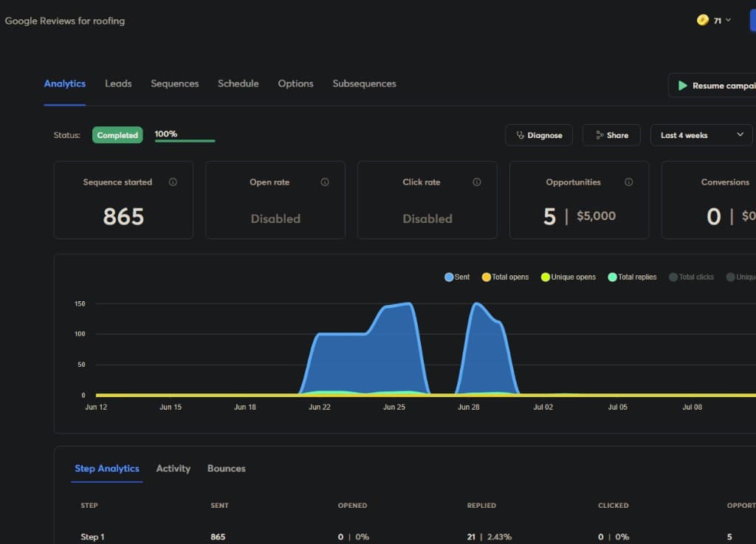Toggle Total opens legend entry

pos(505,277)
